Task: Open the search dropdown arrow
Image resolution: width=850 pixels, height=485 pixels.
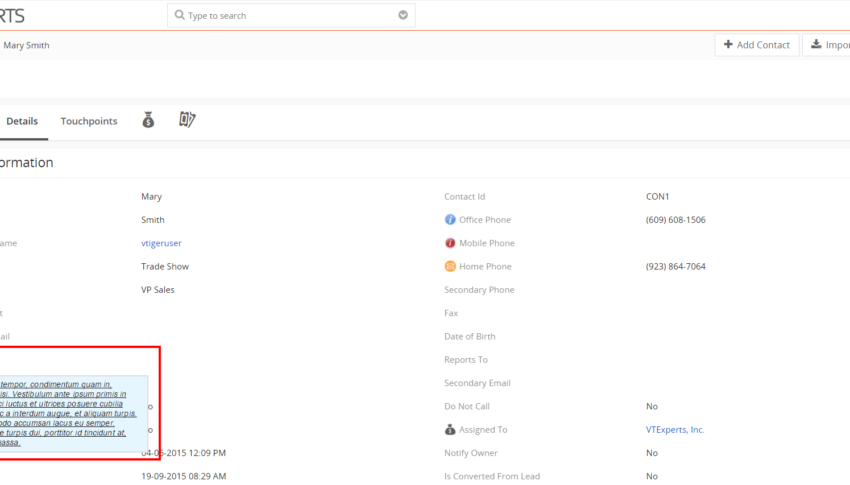Action: click(x=403, y=15)
